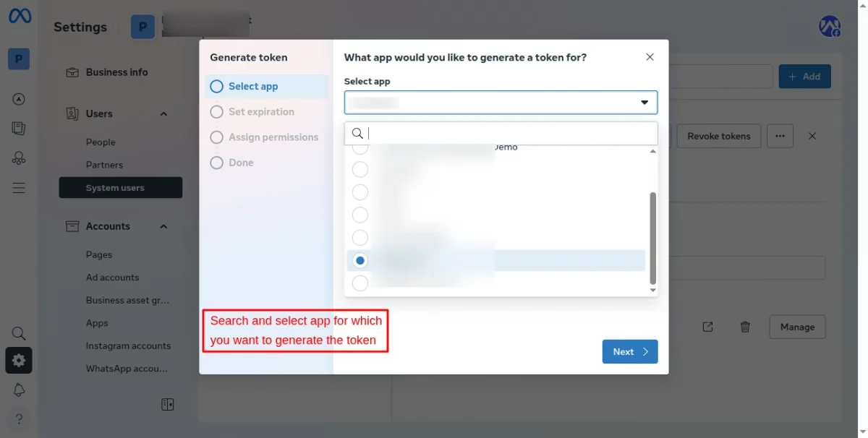Open the notifications bell icon

[x=18, y=390]
